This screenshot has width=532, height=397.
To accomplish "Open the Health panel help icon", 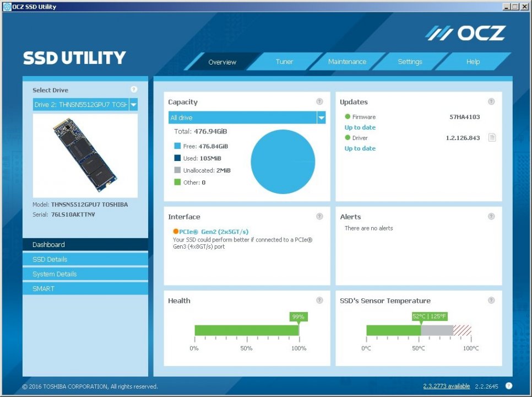I will coord(319,300).
